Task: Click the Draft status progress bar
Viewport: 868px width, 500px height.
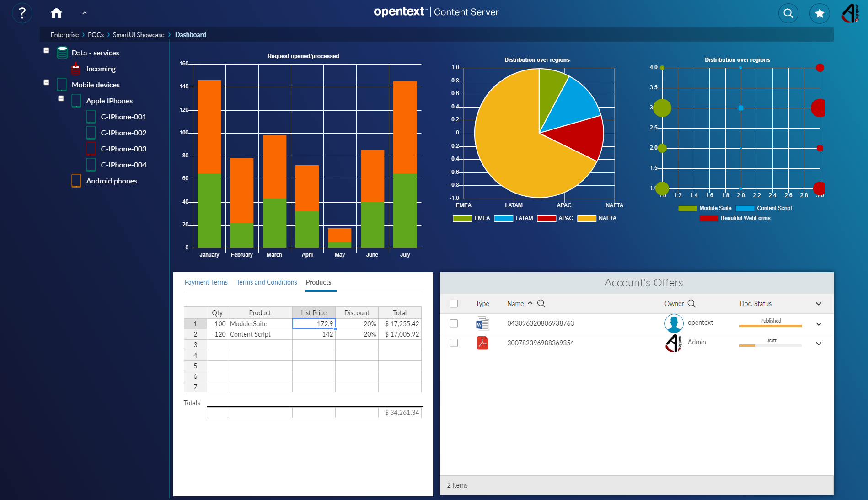Action: point(771,345)
